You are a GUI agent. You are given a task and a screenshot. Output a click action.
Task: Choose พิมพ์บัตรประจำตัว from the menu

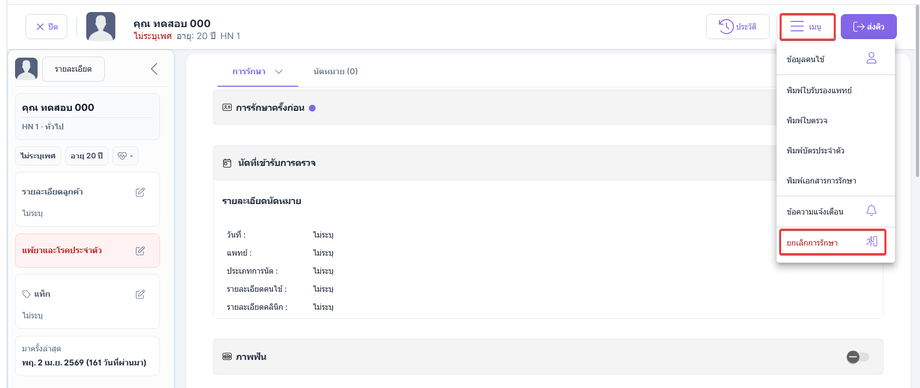836,150
